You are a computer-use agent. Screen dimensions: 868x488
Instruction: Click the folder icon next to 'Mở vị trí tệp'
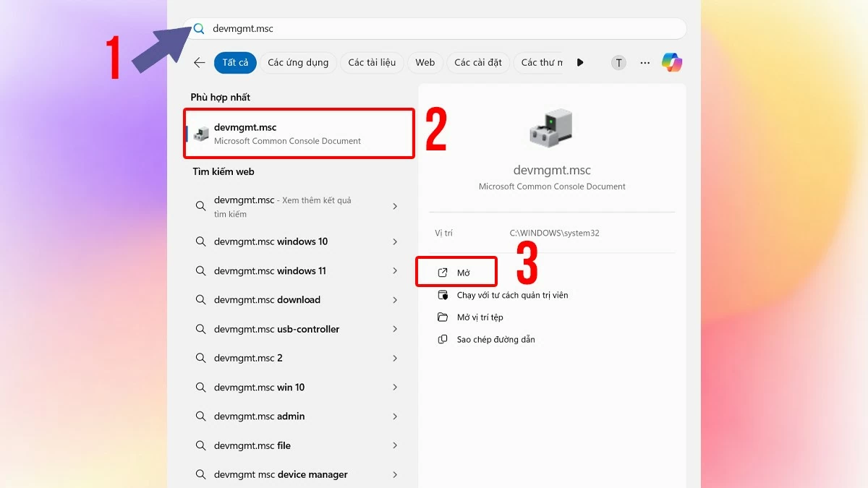[x=443, y=317]
